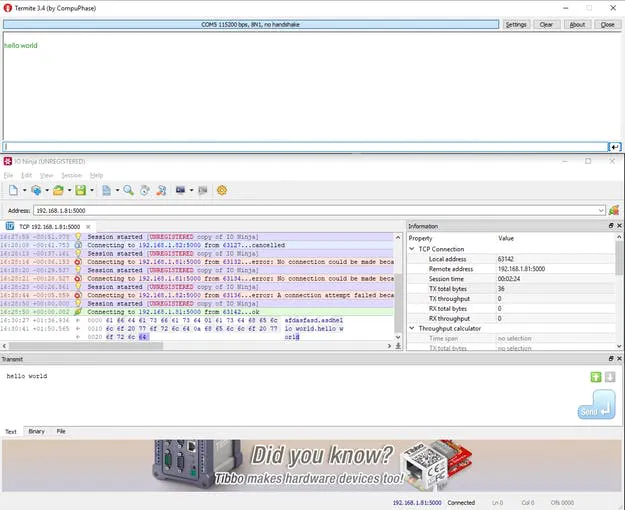Viewport: 625px width, 510px height.
Task: Open the Session menu
Action: (x=71, y=175)
